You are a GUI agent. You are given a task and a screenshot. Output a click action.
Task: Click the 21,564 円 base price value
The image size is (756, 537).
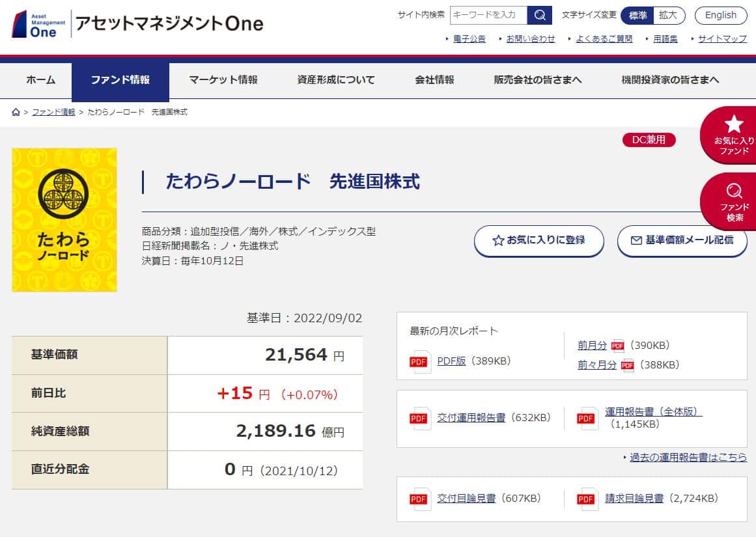coord(305,355)
